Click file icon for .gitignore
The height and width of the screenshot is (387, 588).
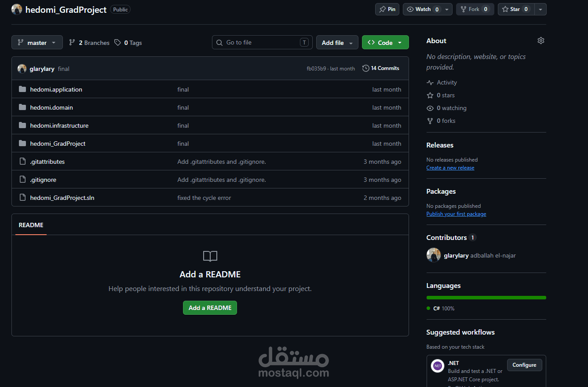point(22,180)
